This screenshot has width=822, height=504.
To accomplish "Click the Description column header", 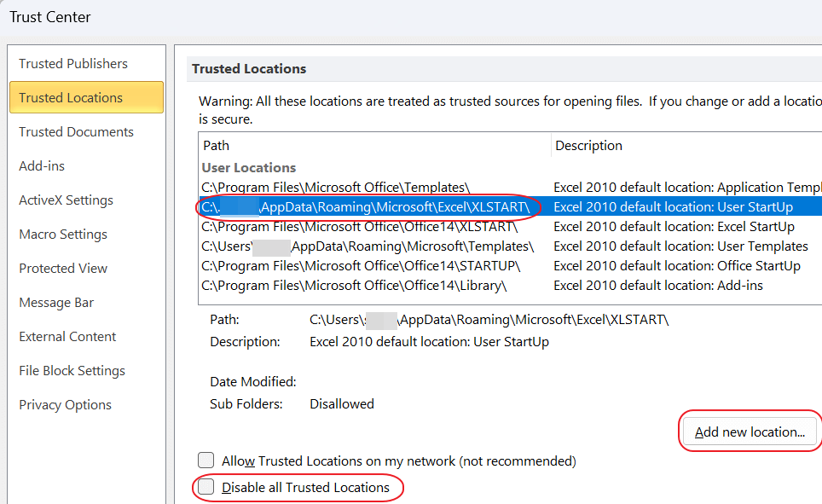I will 588,145.
